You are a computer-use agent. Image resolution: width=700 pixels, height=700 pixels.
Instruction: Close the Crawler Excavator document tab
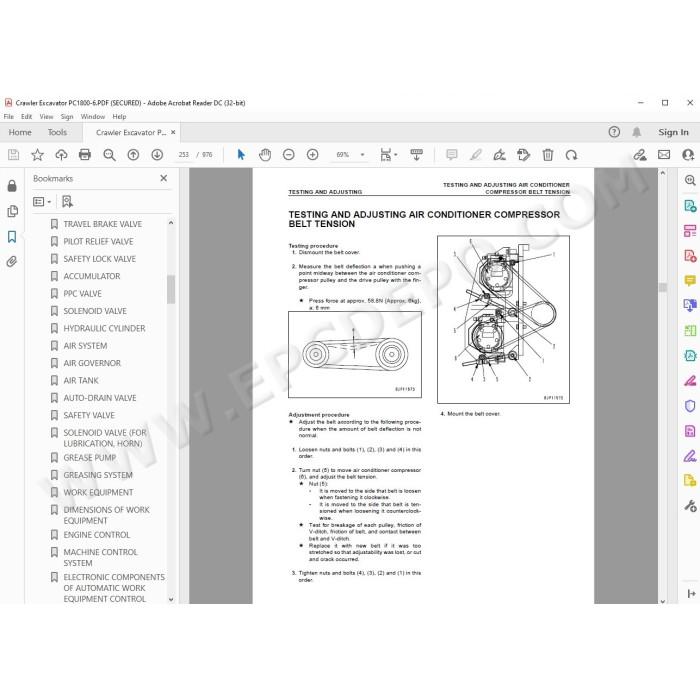[x=173, y=132]
